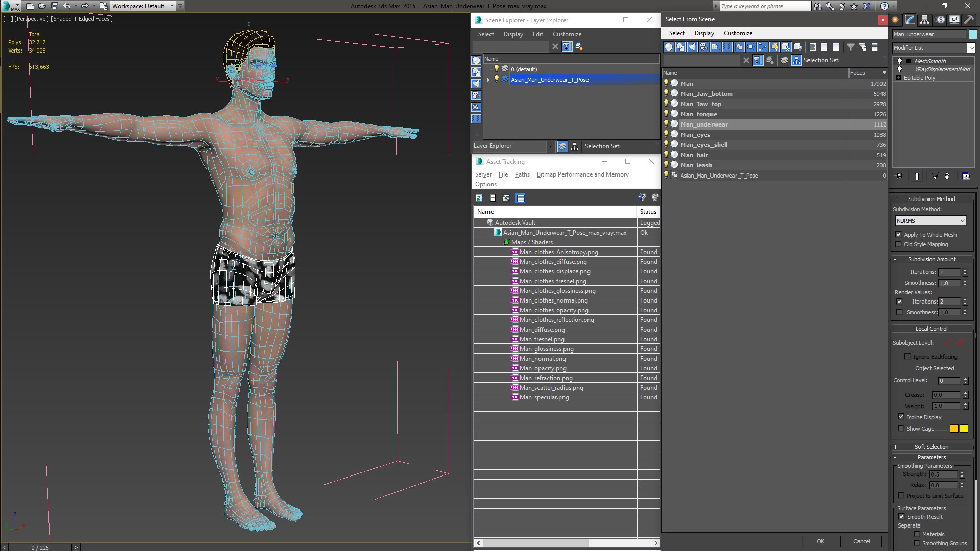Toggle Display Helpers filter in Select From Scene
This screenshot has height=551, width=980.
[716, 47]
